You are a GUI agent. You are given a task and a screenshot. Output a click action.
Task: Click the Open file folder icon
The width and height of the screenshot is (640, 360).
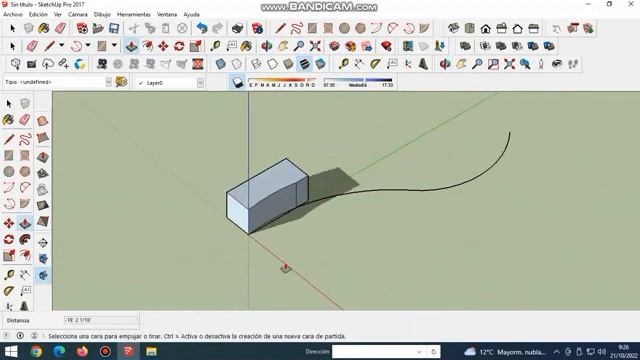(98, 28)
